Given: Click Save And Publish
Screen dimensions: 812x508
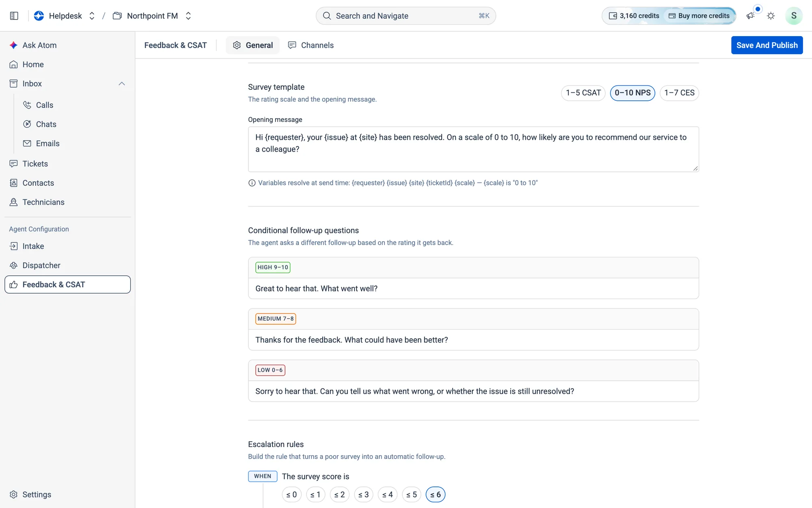Looking at the screenshot, I should coord(767,45).
